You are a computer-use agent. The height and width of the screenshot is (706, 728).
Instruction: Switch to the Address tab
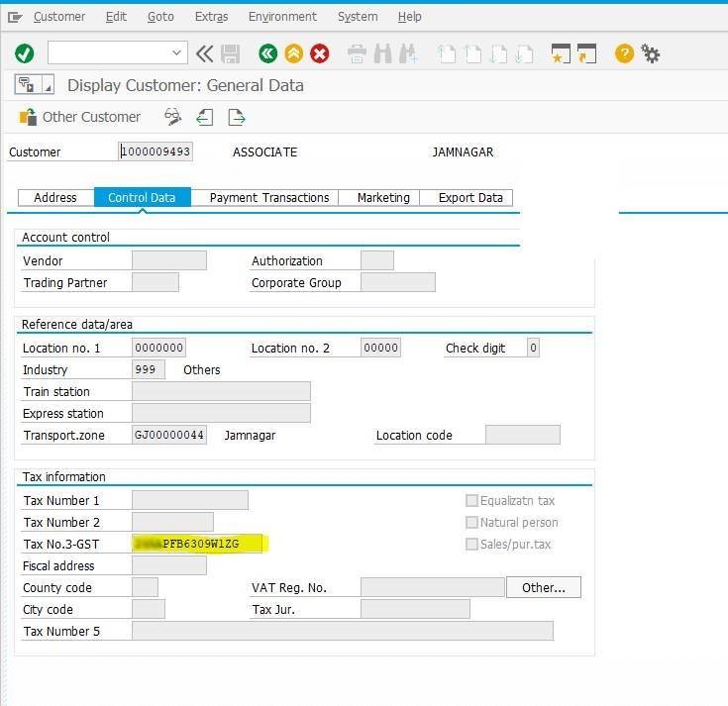point(55,198)
